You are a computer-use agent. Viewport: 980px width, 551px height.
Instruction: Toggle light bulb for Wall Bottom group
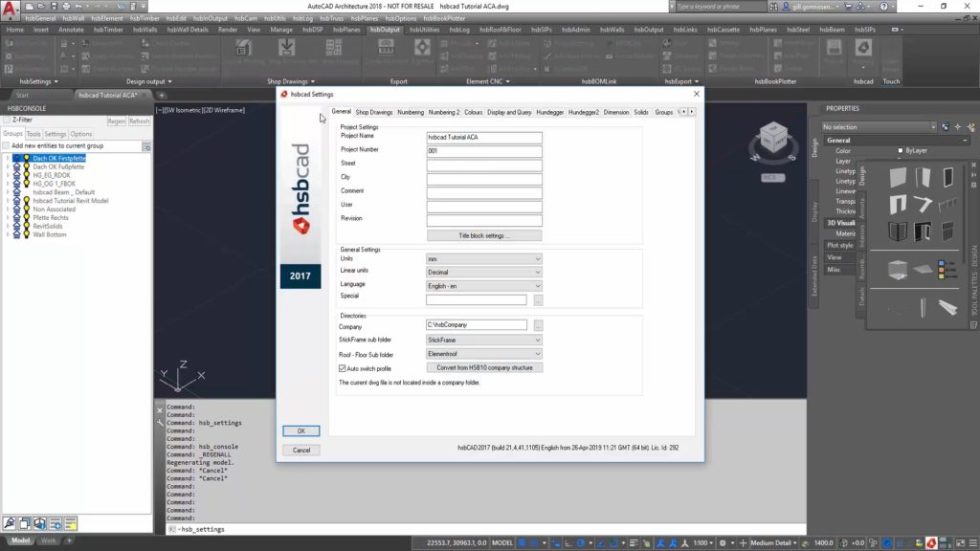[x=27, y=235]
